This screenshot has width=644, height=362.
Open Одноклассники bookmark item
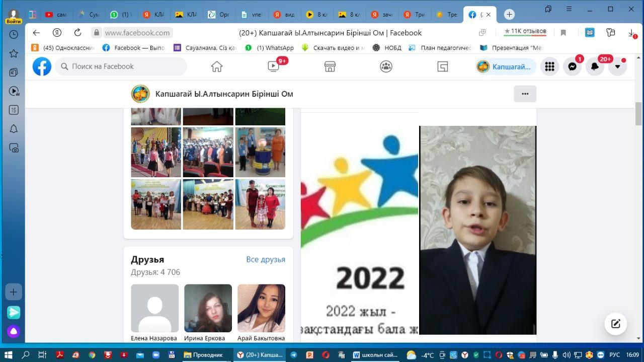(x=63, y=48)
